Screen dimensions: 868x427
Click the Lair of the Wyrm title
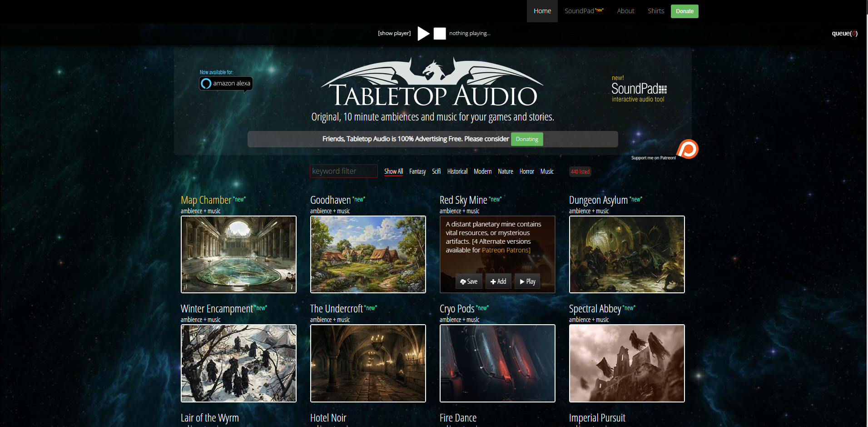pyautogui.click(x=210, y=418)
